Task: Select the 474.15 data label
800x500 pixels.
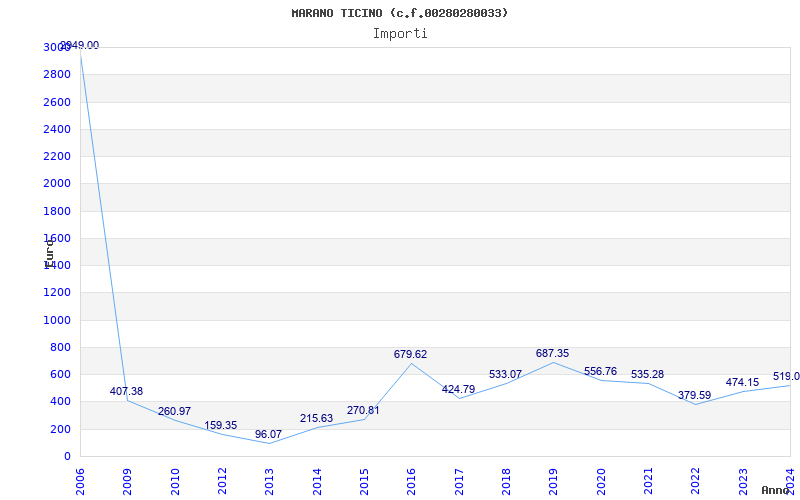Action: click(742, 382)
